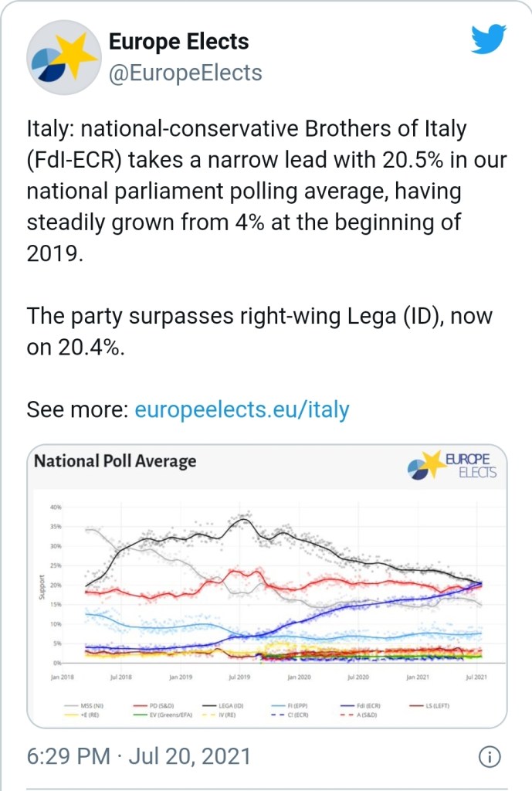The image size is (532, 791).
Task: Open the europeelects.eu/italy link
Action: [x=242, y=409]
